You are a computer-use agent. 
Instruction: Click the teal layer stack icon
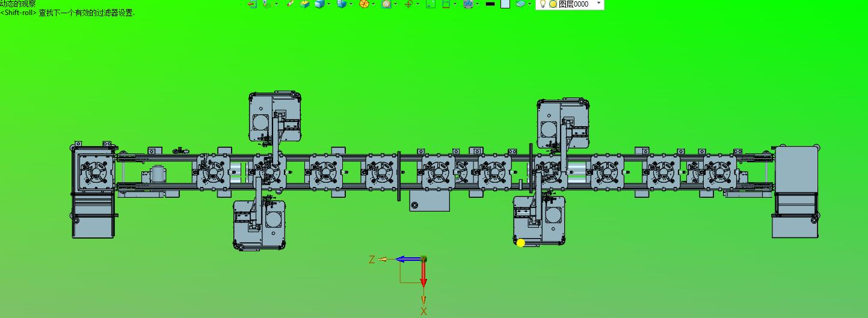coord(520,4)
